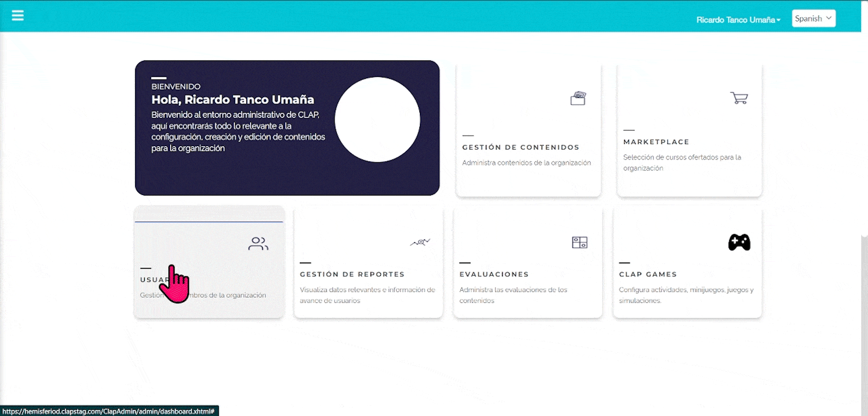Open the hamburger navigation menu

(18, 16)
